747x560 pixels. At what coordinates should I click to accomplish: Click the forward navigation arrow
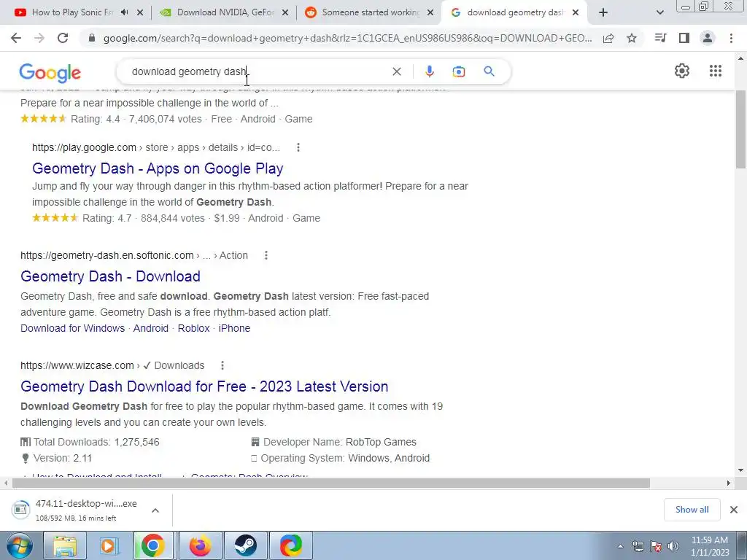(x=39, y=38)
